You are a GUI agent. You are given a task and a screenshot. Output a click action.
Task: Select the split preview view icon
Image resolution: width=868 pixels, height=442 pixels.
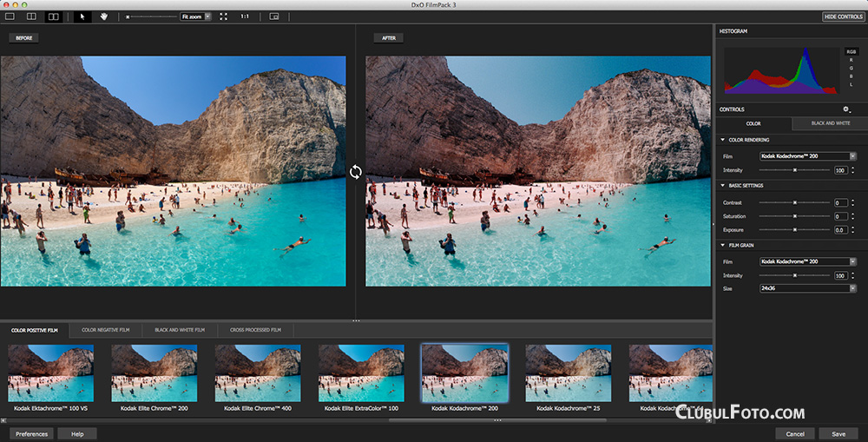click(x=31, y=16)
